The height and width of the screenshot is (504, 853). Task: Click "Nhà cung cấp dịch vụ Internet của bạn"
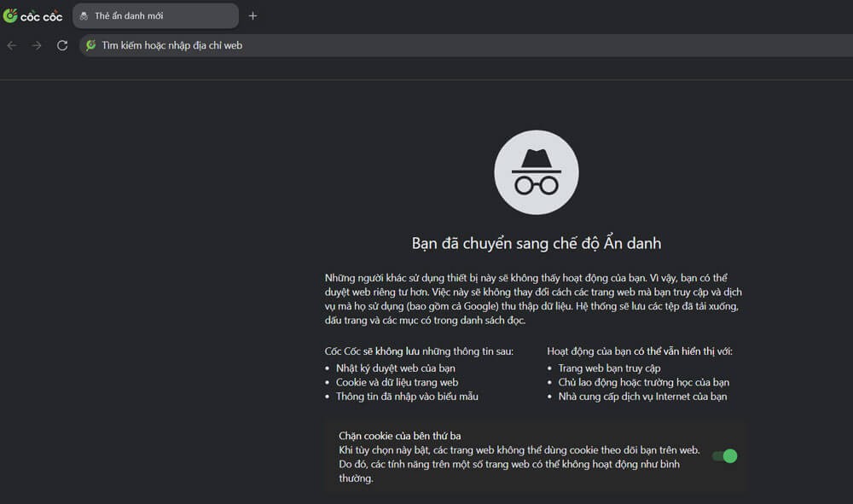point(642,397)
